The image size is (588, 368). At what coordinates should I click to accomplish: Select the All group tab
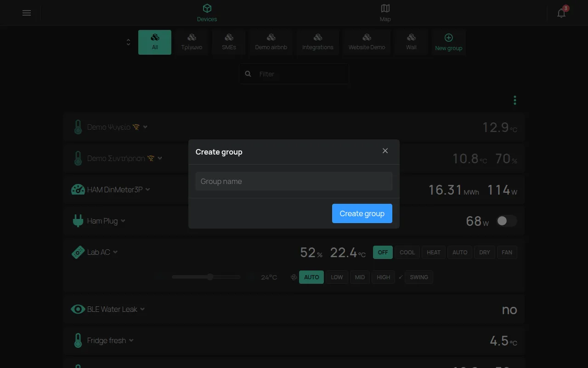point(155,42)
